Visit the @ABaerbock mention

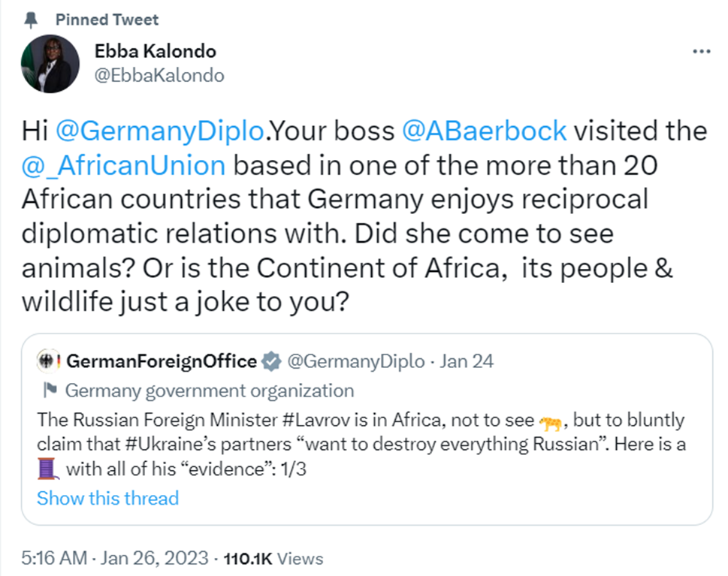[485, 131]
